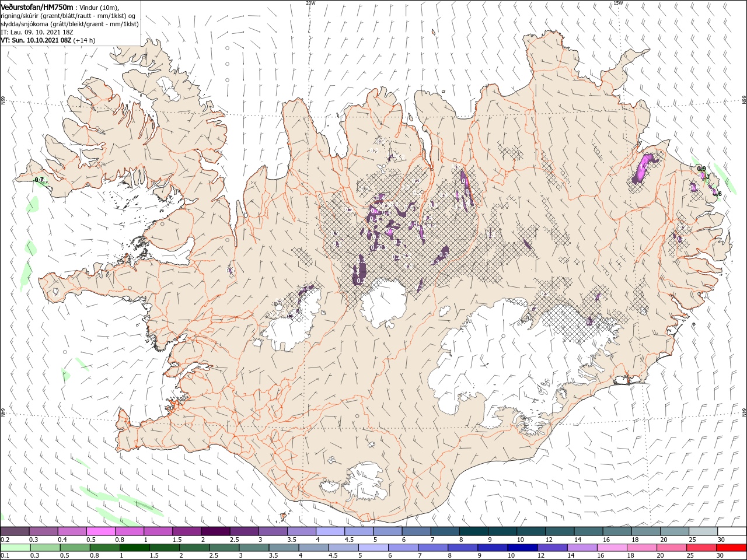
Task: Click the 0.9 precipitation value on the east coast
Action: (x=701, y=169)
